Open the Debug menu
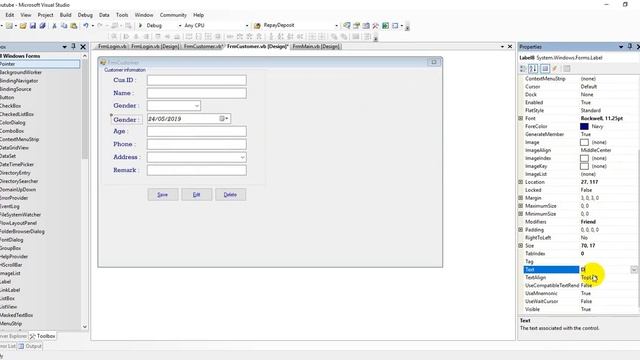 coord(85,15)
